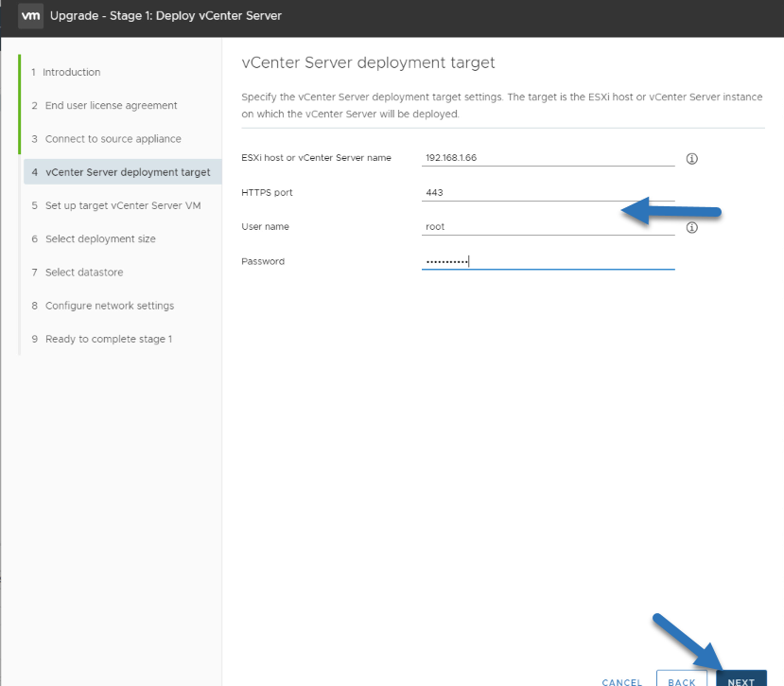This screenshot has height=686, width=784.
Task: Click the vCenter Server deployment target heading
Action: pyautogui.click(x=368, y=63)
